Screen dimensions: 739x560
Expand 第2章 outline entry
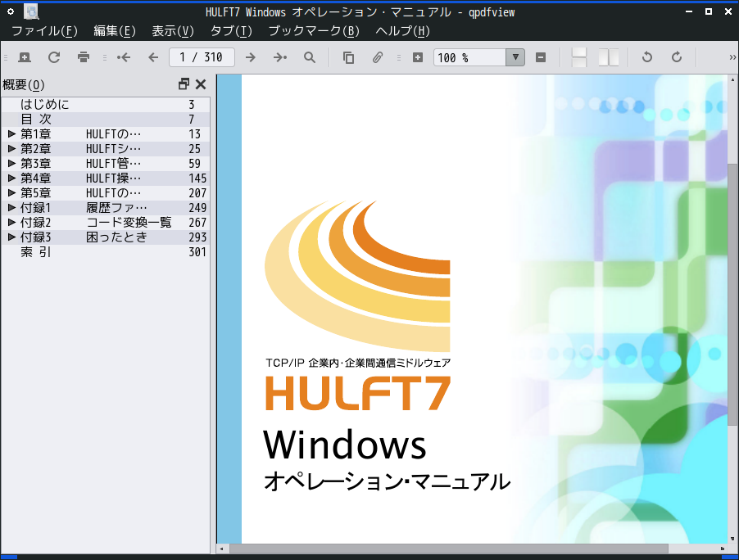click(x=11, y=149)
